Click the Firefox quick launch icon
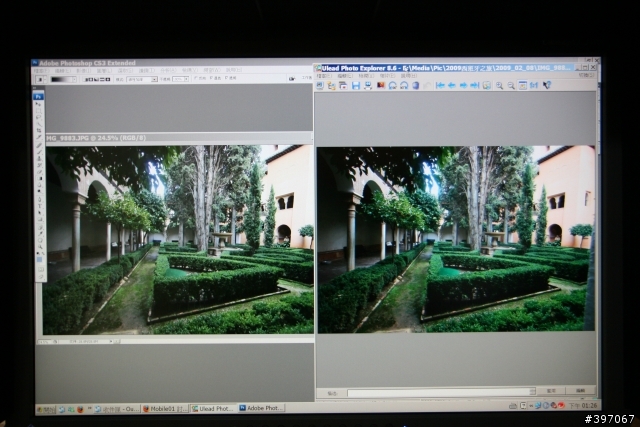 point(80,409)
